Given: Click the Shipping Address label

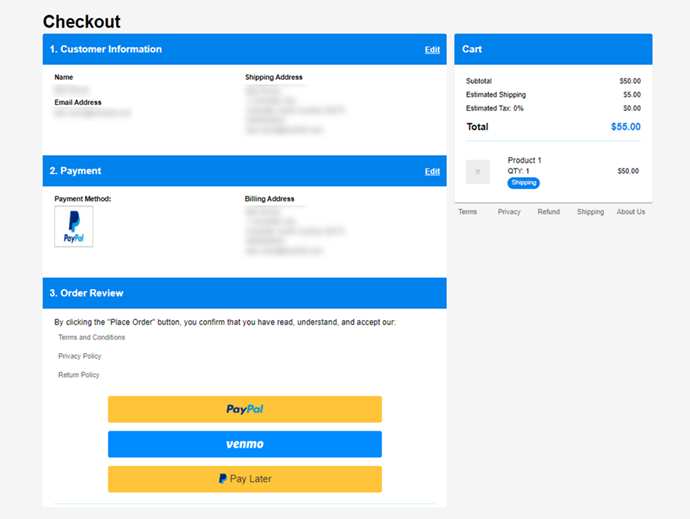Looking at the screenshot, I should pos(274,77).
